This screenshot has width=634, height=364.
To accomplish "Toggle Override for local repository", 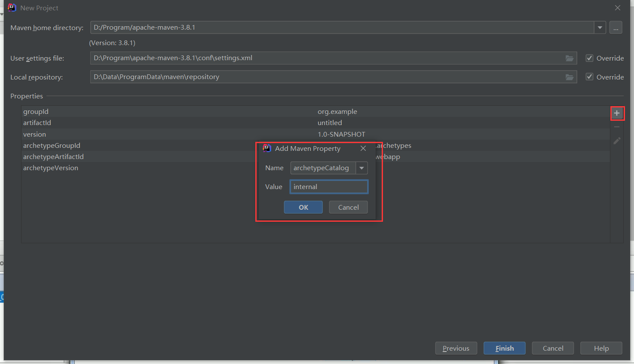I will coord(590,77).
